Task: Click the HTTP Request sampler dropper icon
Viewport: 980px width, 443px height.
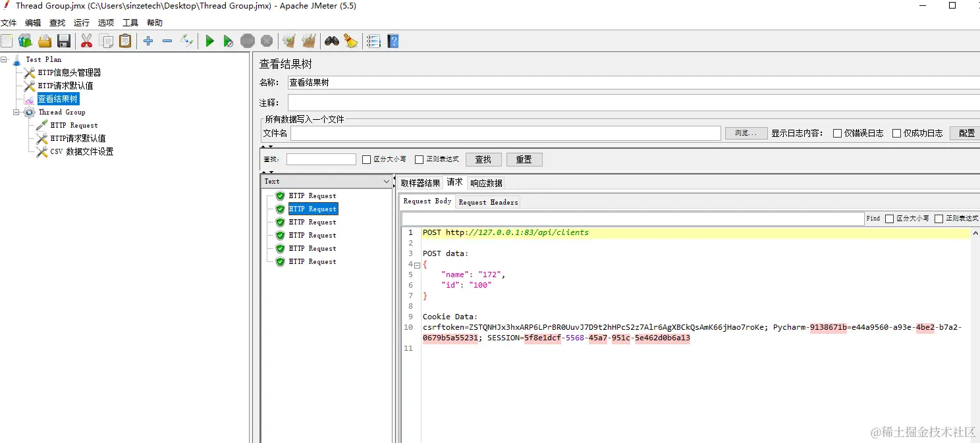Action: [x=41, y=125]
